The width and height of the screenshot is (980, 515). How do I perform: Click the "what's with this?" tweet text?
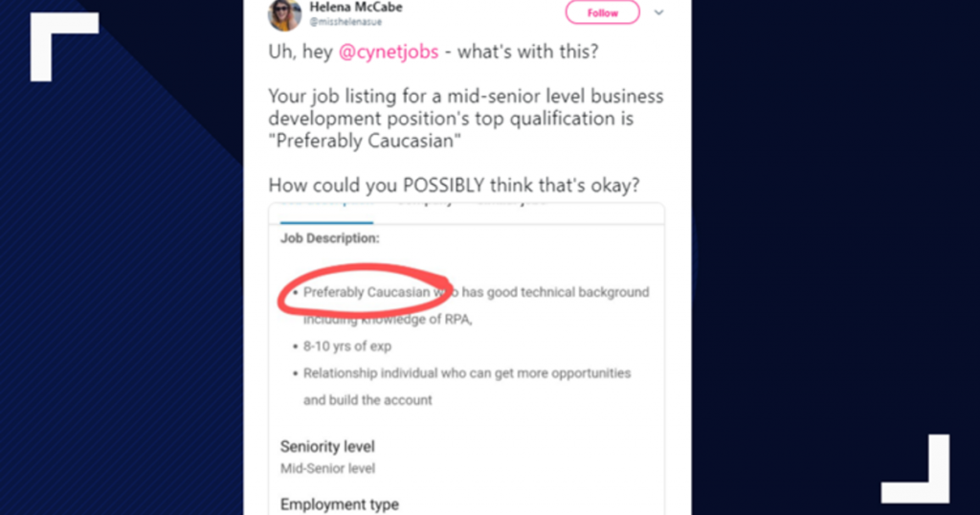pos(527,52)
